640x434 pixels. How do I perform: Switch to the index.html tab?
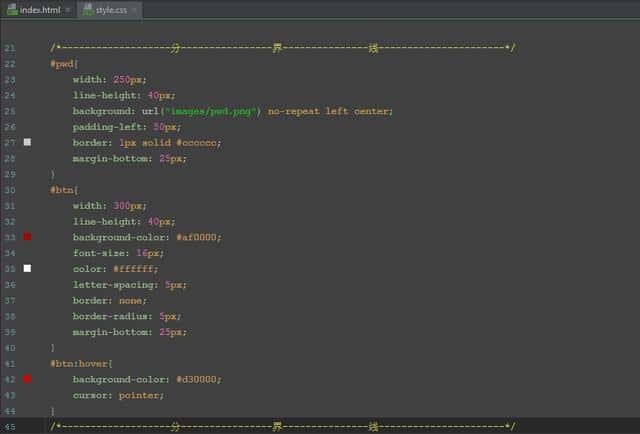tap(40, 10)
